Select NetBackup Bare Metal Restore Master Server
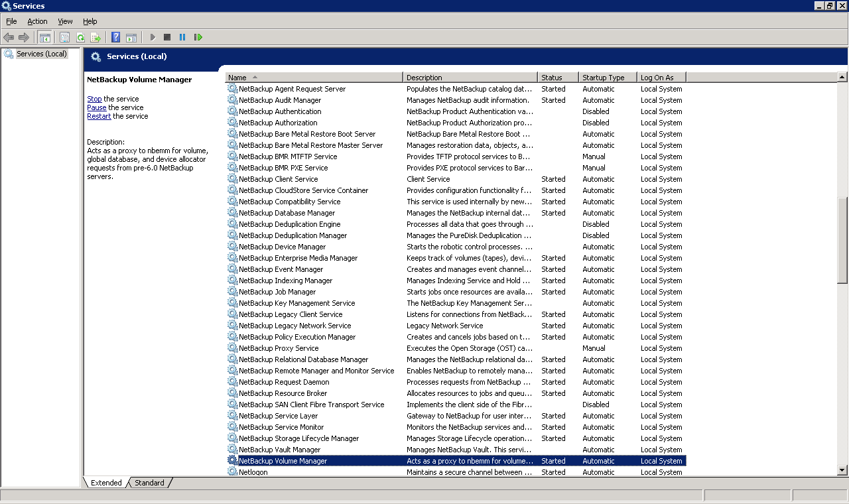The image size is (849, 504). click(456, 145)
